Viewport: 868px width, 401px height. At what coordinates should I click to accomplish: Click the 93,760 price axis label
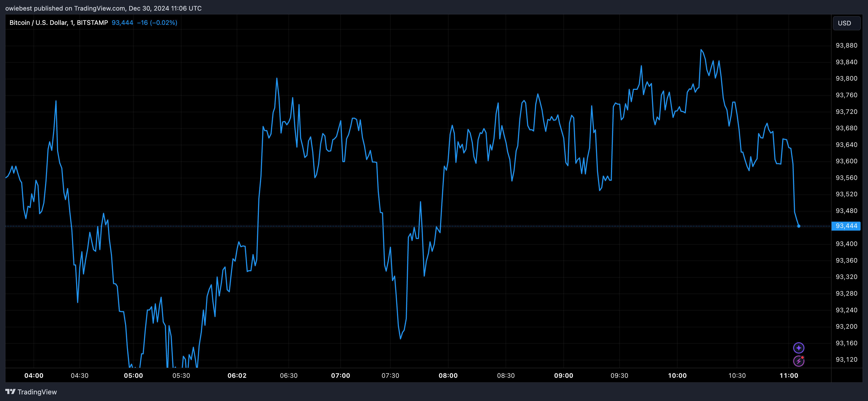coord(846,95)
